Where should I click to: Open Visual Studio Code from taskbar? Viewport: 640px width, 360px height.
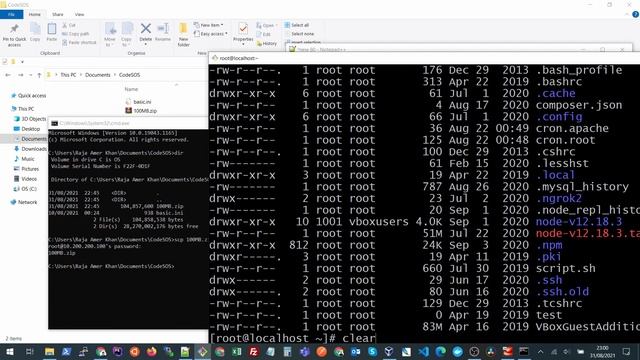pos(423,351)
